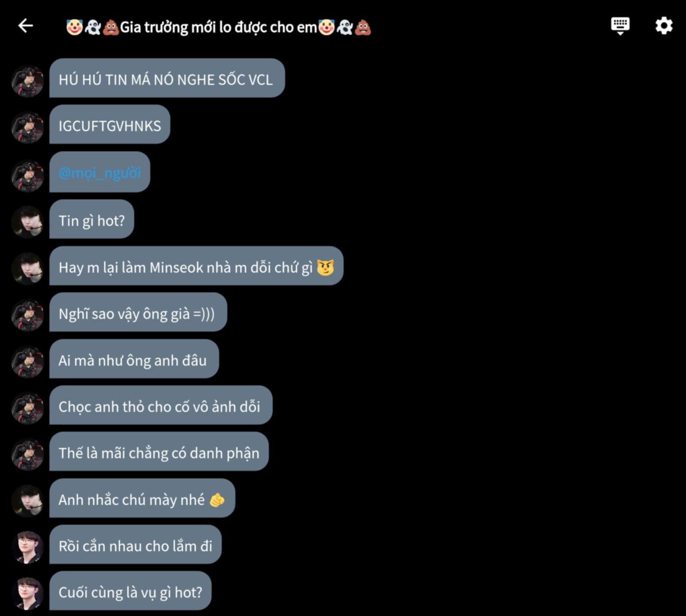
Task: Open chat settings gear icon
Action: pyautogui.click(x=664, y=26)
